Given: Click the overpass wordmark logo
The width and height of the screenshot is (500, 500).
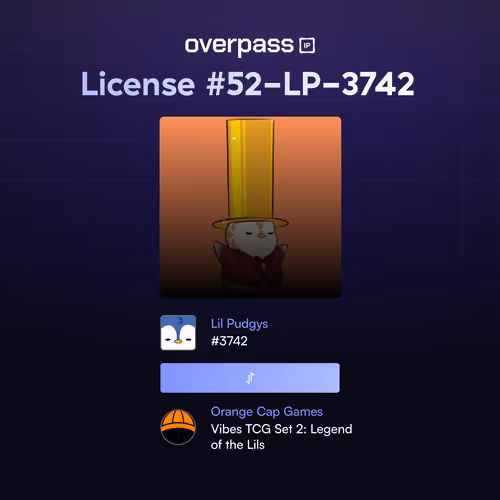Looking at the screenshot, I should click(239, 46).
